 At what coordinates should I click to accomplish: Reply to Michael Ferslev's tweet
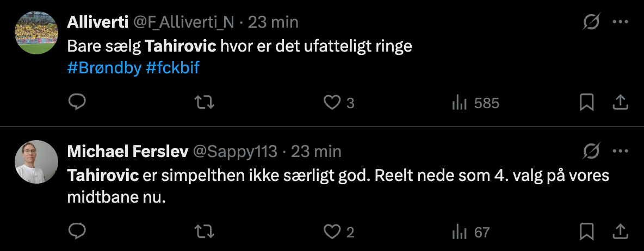click(x=77, y=232)
